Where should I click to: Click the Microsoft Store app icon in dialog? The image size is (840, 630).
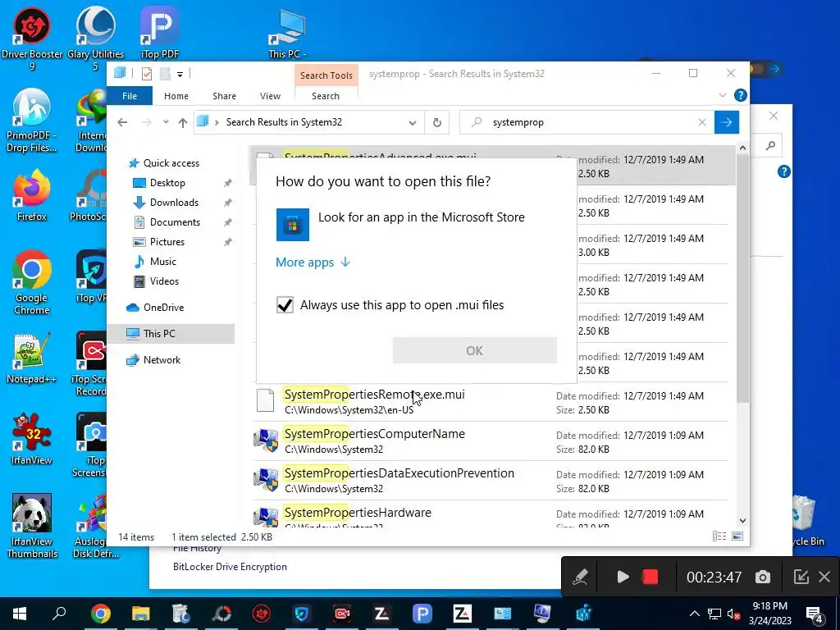point(293,225)
